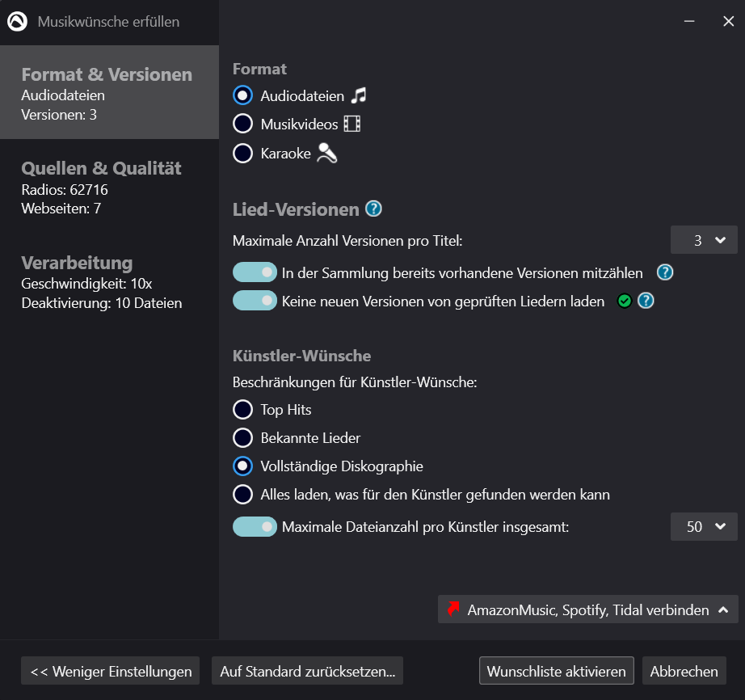Select Bekannte Lieder restriction
The width and height of the screenshot is (745, 700).
(242, 437)
